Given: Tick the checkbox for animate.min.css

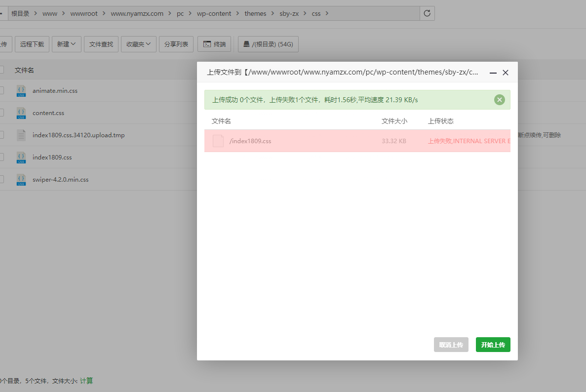Looking at the screenshot, I should (x=1, y=90).
